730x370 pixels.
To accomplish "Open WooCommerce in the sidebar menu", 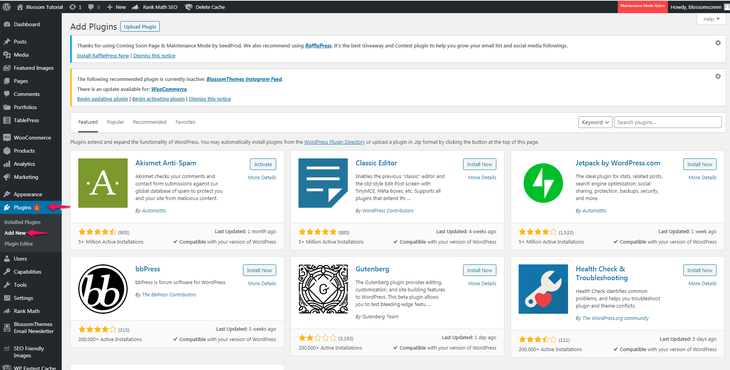I will (x=31, y=138).
